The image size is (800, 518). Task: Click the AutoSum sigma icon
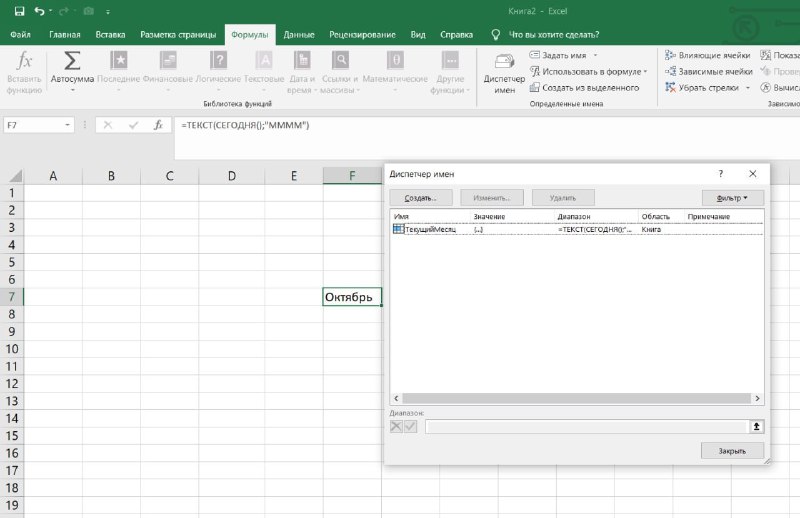[72, 61]
